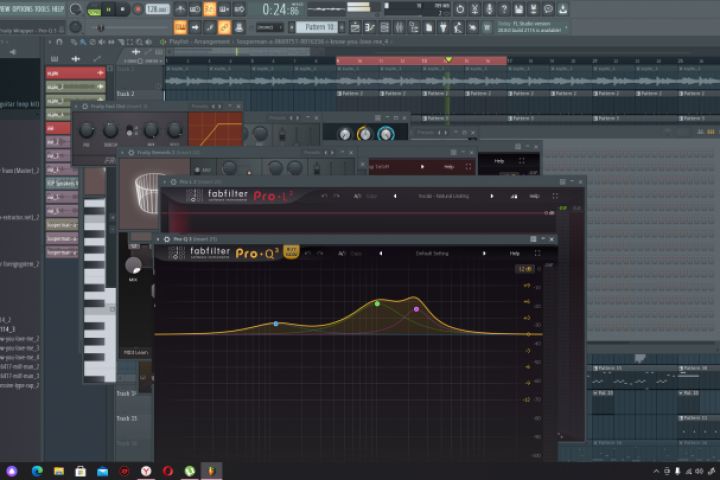Viewport: 720px width, 480px height.
Task: Adjust the first knob of Fruity Fast Dist
Action: coord(86,131)
